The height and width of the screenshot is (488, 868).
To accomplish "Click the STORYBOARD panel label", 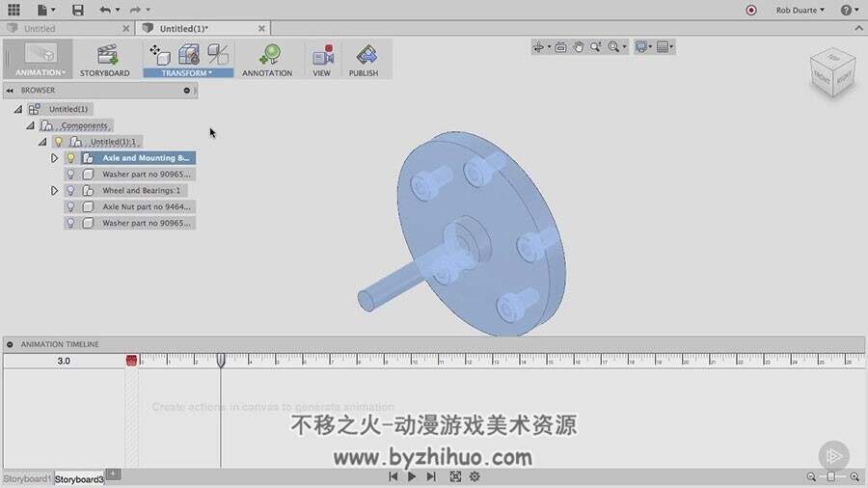I will point(104,73).
